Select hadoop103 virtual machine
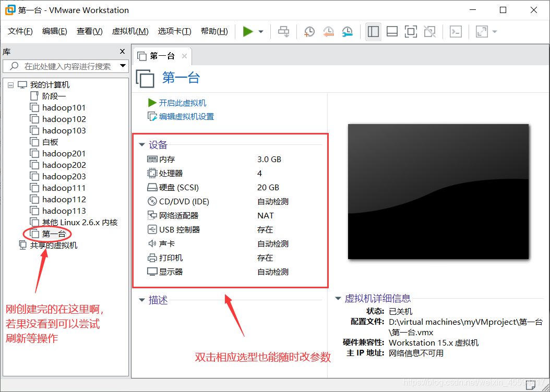Screen dimensions: 550x392 (58, 131)
